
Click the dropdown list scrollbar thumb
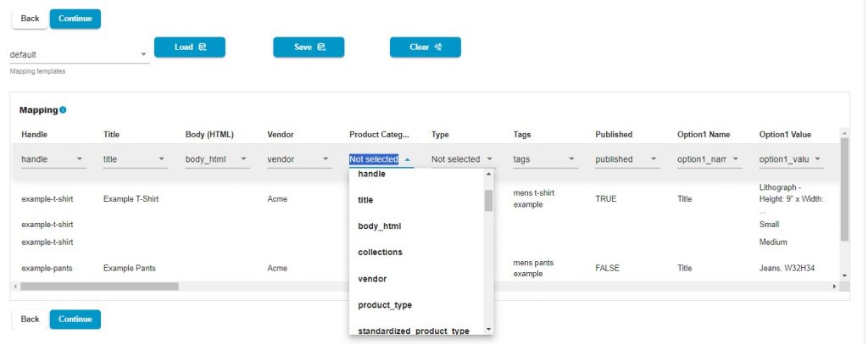click(x=488, y=200)
